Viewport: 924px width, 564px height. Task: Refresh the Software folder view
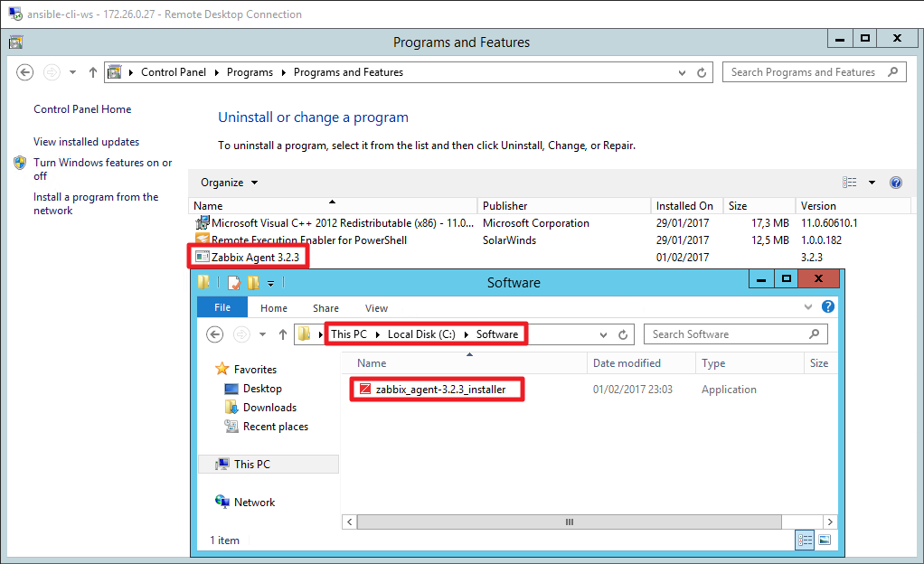pos(623,334)
